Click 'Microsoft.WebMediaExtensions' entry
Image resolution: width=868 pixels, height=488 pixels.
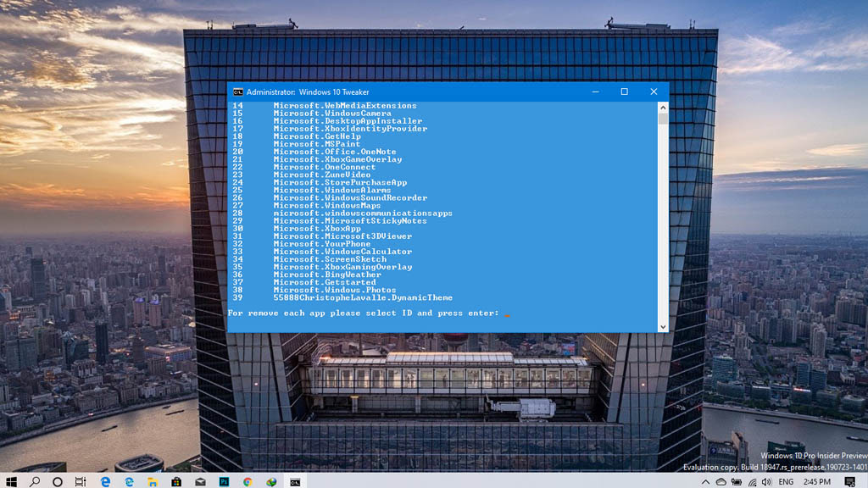[x=345, y=106]
